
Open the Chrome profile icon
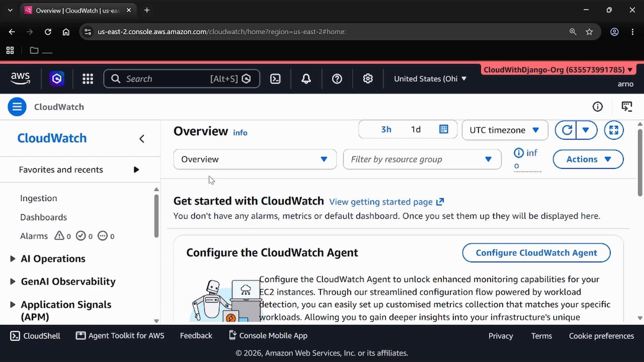click(614, 32)
